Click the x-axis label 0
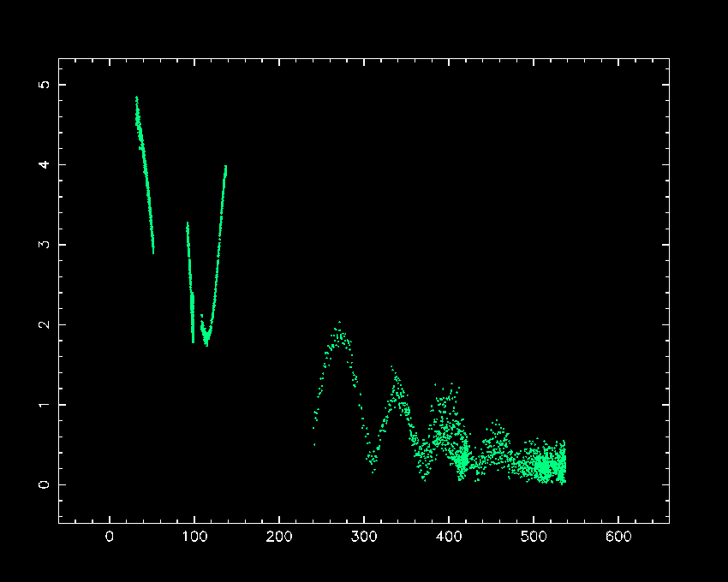728x582 pixels. 109,537
